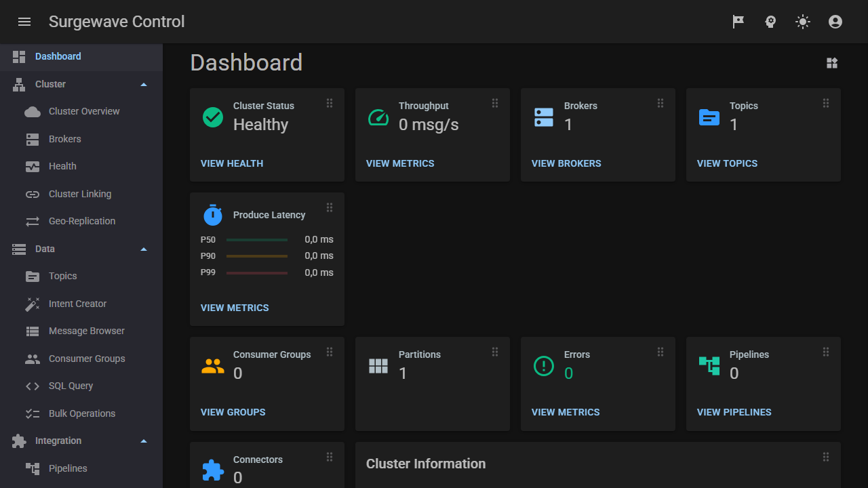The image size is (868, 488).
Task: Collapse the Integration sidebar section
Action: click(144, 441)
